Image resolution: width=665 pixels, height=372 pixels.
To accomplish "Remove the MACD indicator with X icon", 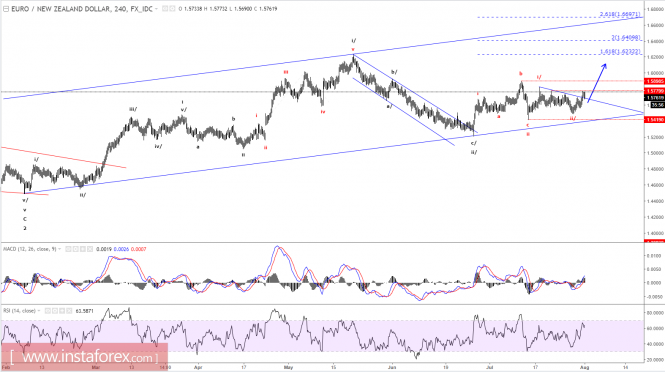I will pos(90,249).
